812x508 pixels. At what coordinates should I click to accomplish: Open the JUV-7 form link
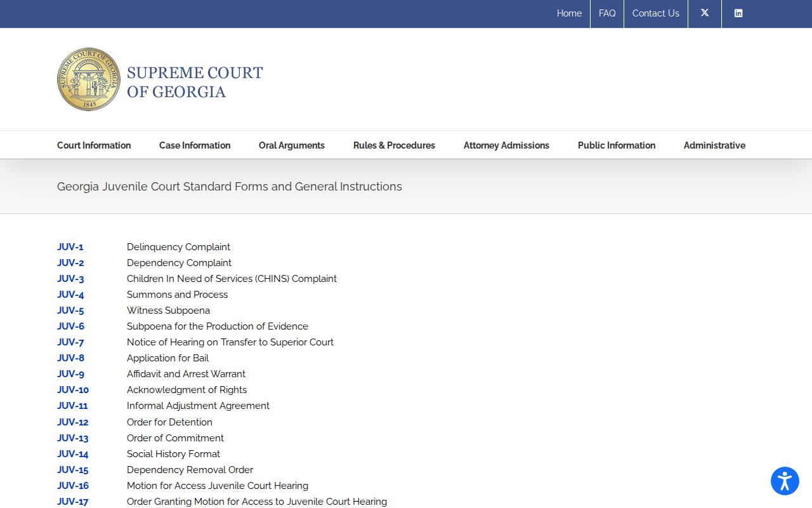click(x=70, y=342)
